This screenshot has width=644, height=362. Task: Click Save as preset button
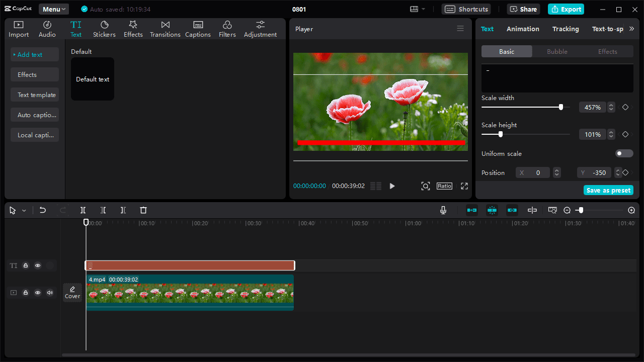click(x=608, y=190)
